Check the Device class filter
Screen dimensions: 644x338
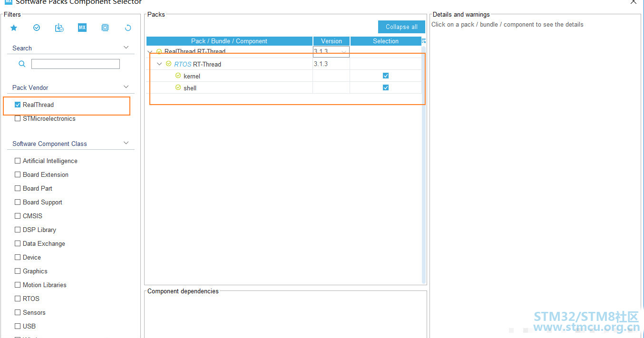tap(18, 257)
